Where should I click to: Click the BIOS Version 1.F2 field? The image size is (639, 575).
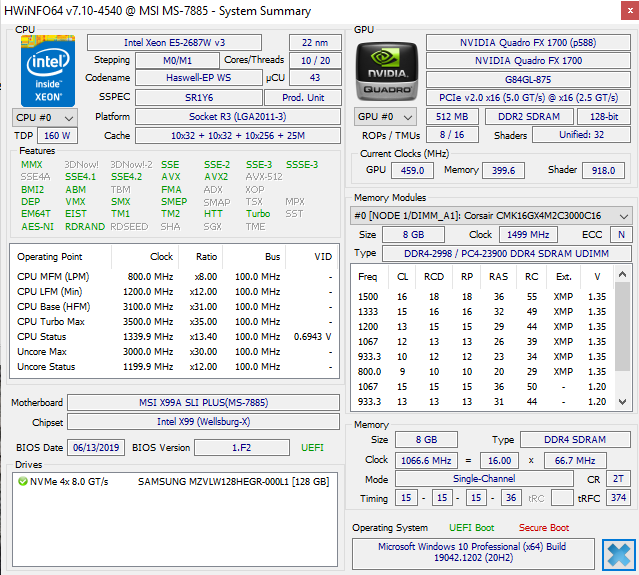(242, 447)
